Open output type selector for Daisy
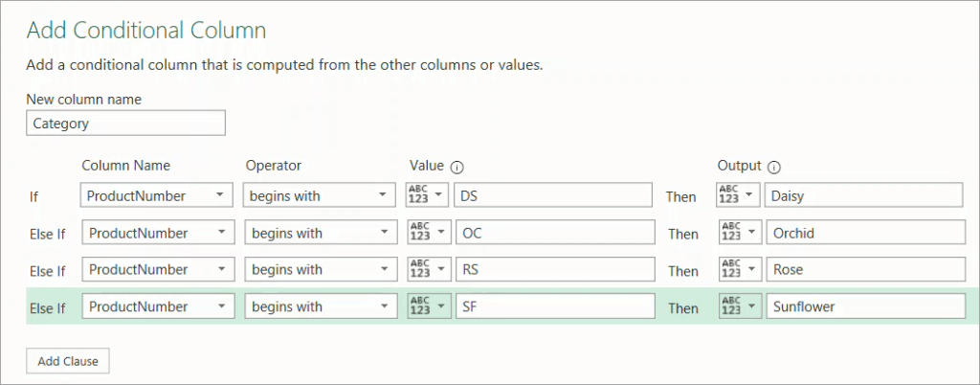This screenshot has height=385, width=980. click(x=738, y=195)
